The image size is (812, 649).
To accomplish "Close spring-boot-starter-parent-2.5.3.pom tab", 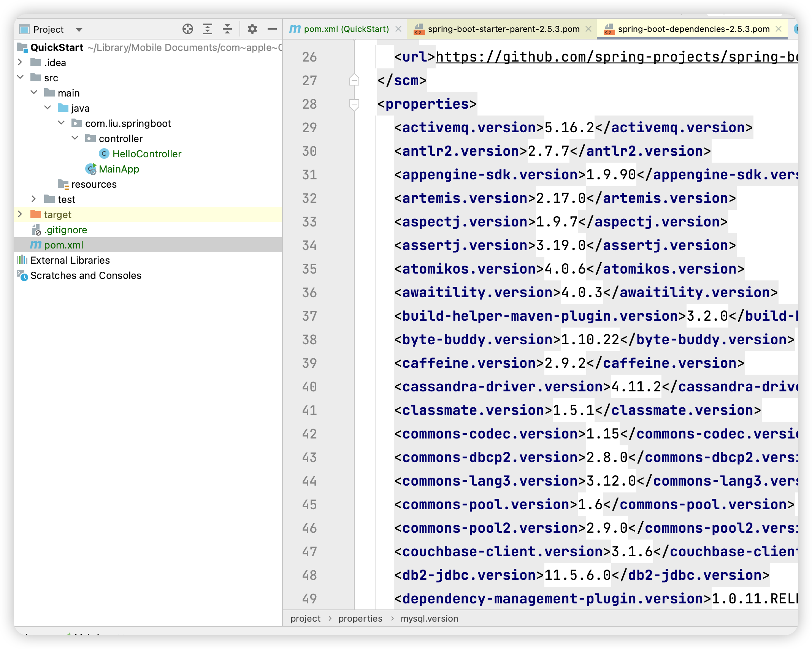I will click(x=588, y=29).
